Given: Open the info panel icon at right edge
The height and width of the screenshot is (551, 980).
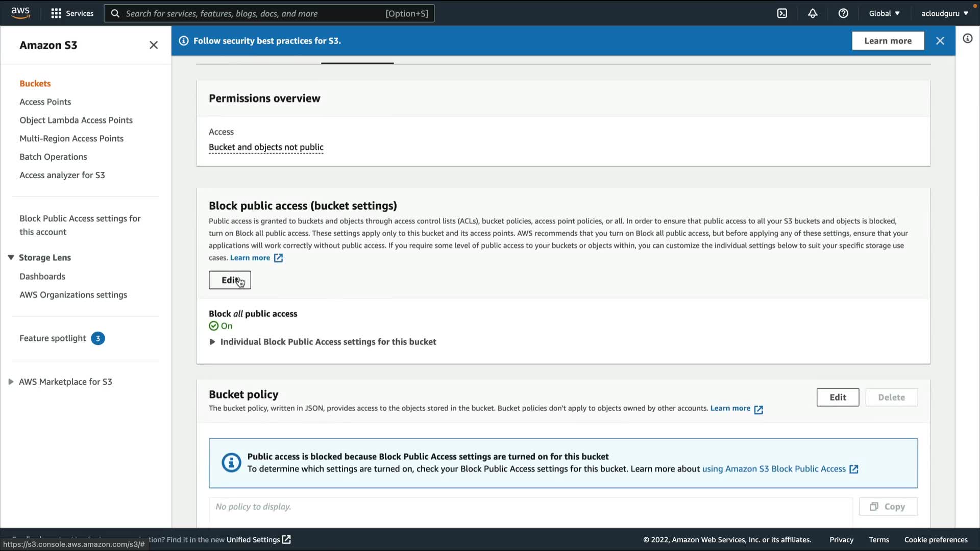Looking at the screenshot, I should [x=967, y=39].
